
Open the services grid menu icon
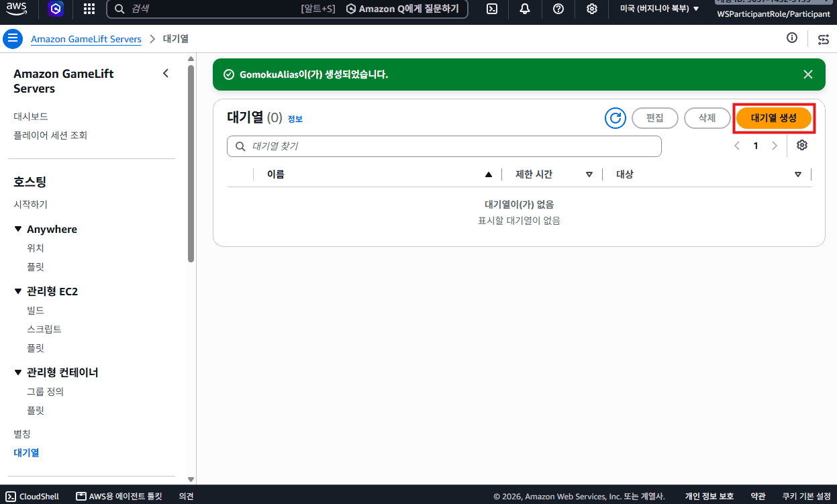pos(89,9)
